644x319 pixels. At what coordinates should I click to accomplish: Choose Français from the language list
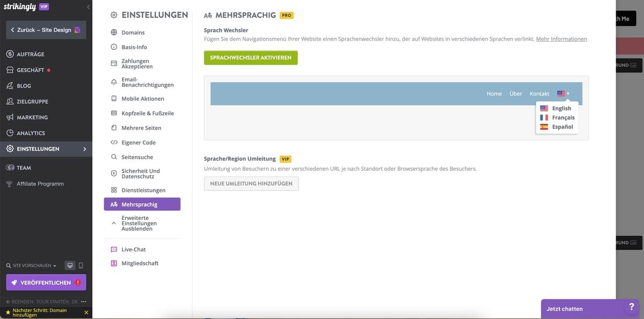coord(561,117)
